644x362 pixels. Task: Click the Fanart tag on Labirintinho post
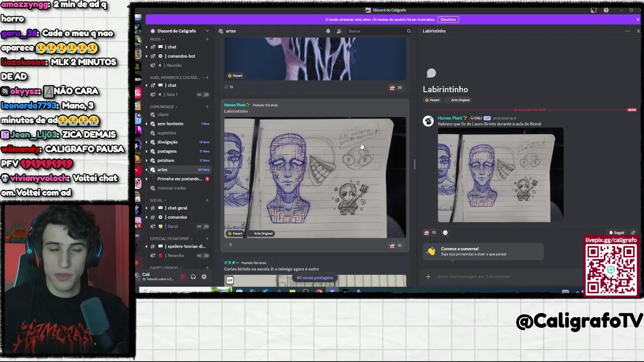pos(235,233)
